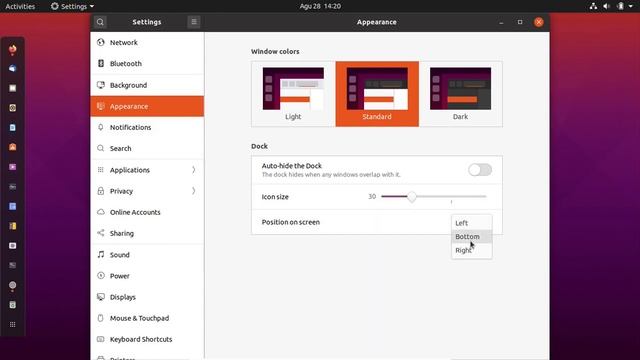Open Power settings page
This screenshot has width=640, height=360.
tap(147, 276)
